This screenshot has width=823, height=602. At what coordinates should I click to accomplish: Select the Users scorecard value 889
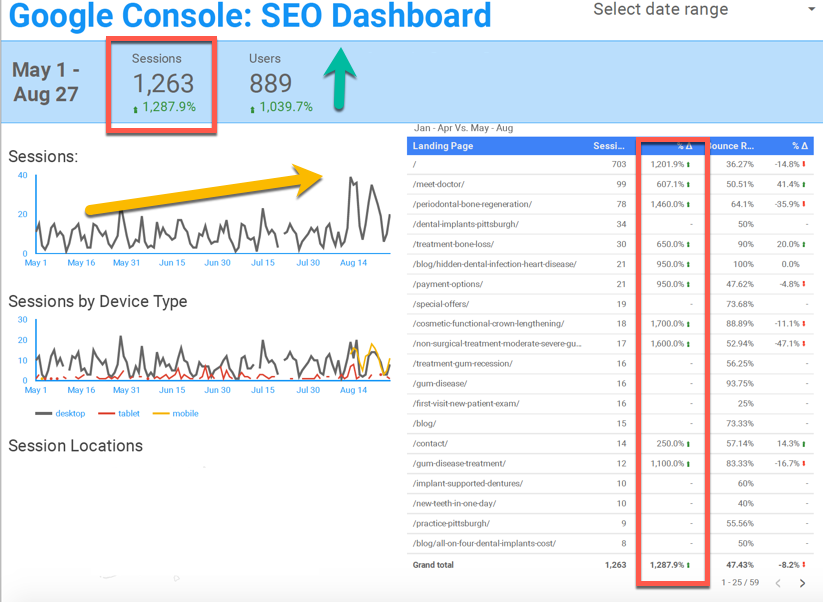[270, 83]
